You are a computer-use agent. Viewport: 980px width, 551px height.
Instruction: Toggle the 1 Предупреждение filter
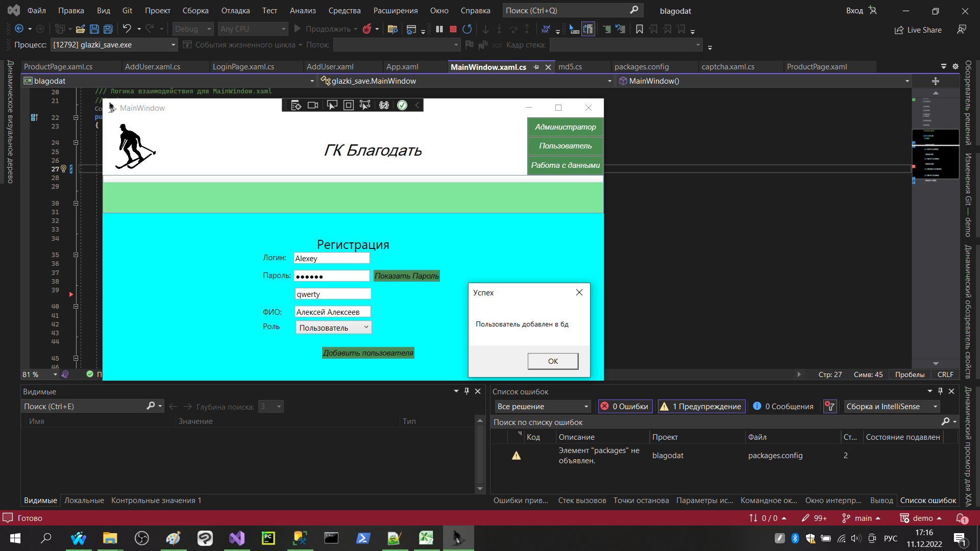[x=701, y=406]
